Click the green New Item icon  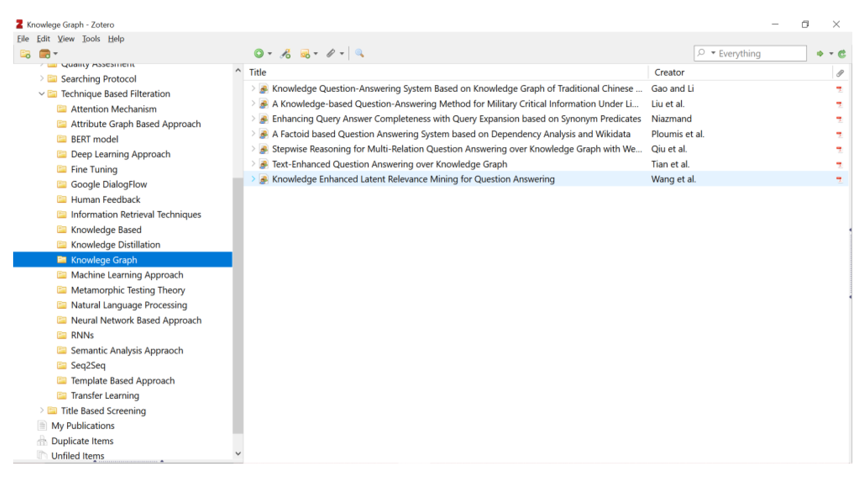click(x=259, y=54)
